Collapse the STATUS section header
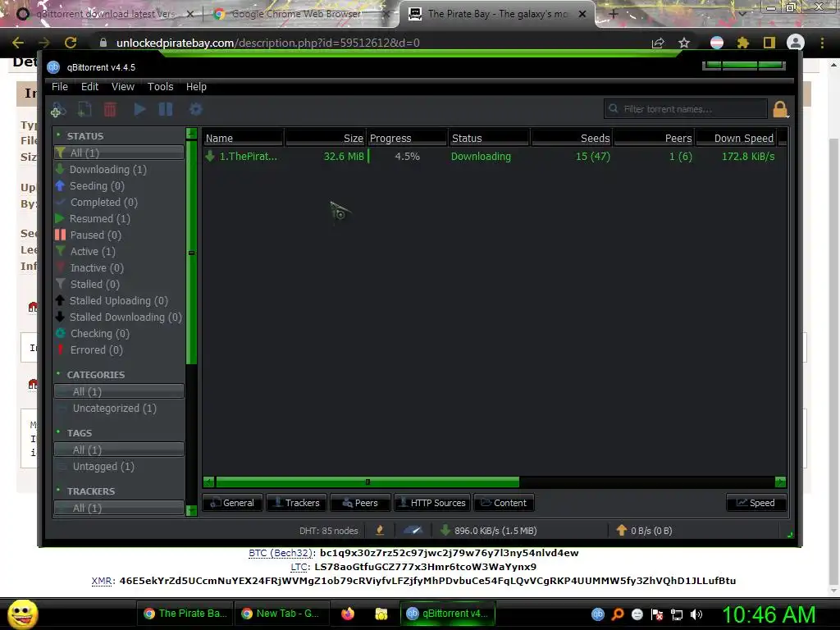840x630 pixels. (x=84, y=136)
